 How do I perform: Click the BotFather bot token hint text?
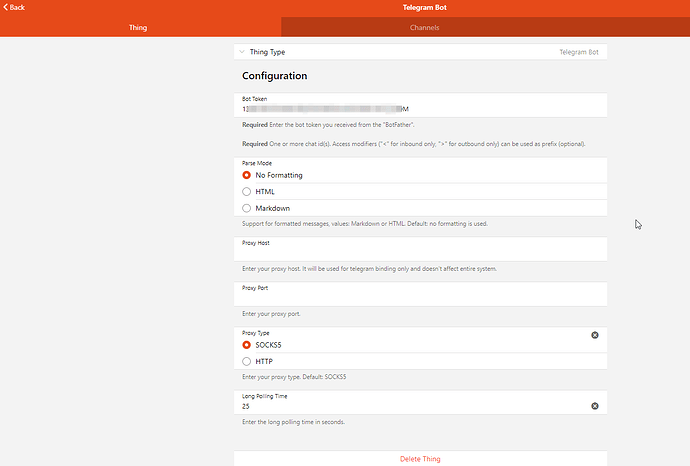coord(328,125)
